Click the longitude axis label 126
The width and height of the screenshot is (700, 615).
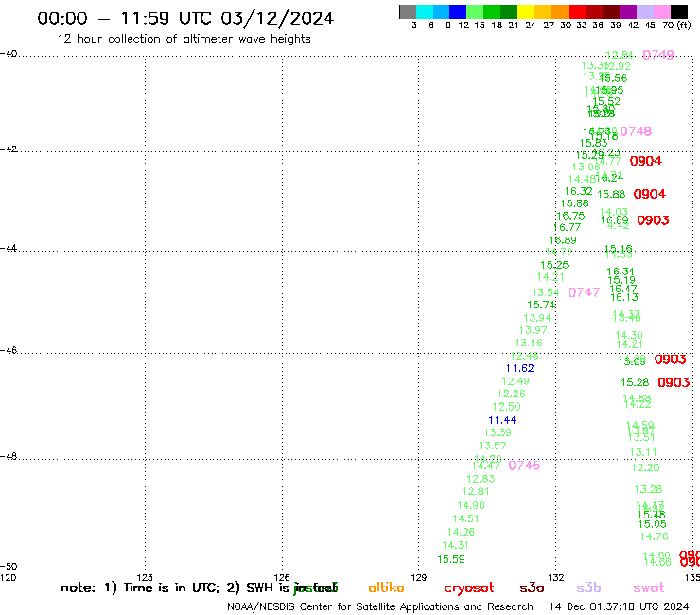pyautogui.click(x=282, y=577)
